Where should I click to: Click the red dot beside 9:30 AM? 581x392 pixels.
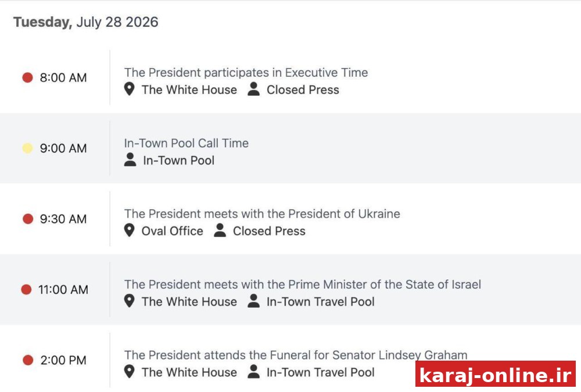pos(28,218)
